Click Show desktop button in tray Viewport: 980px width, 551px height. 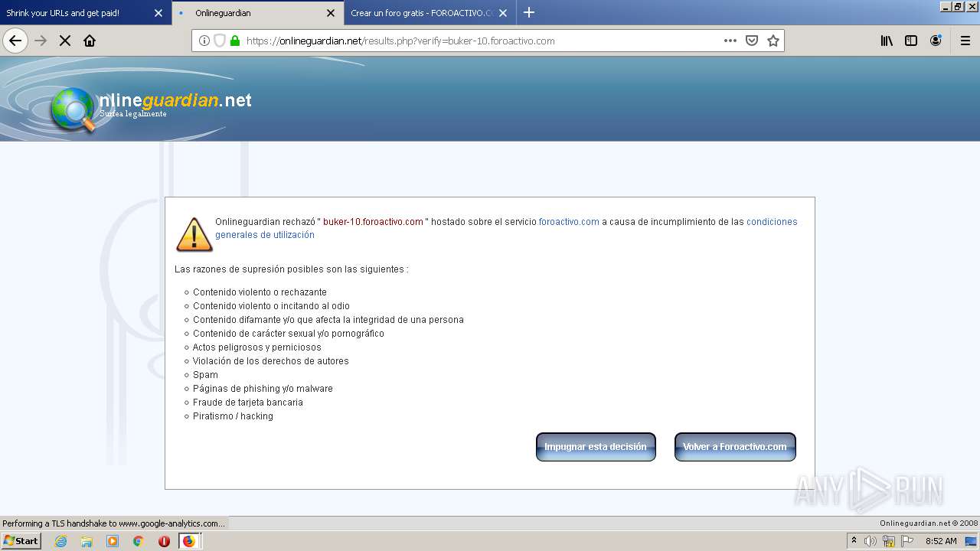coord(972,541)
